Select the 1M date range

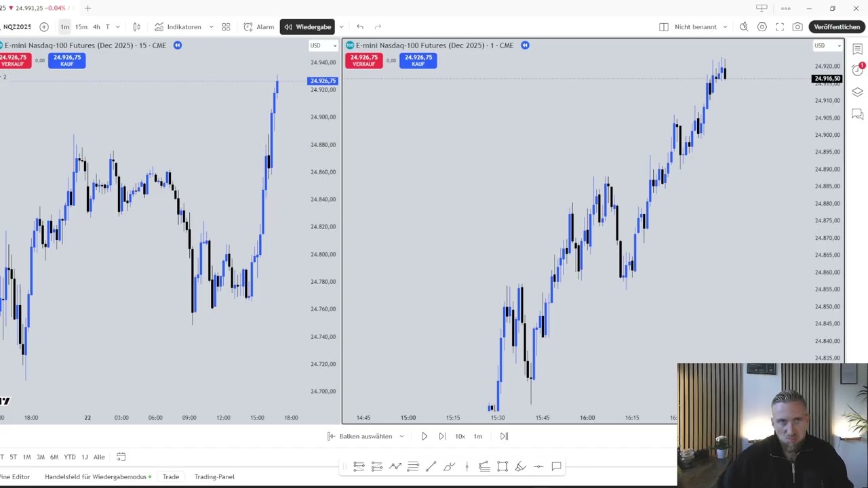coord(26,457)
